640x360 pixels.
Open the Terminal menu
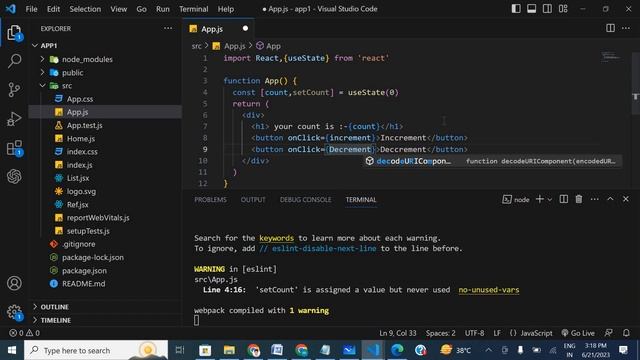tap(193, 9)
